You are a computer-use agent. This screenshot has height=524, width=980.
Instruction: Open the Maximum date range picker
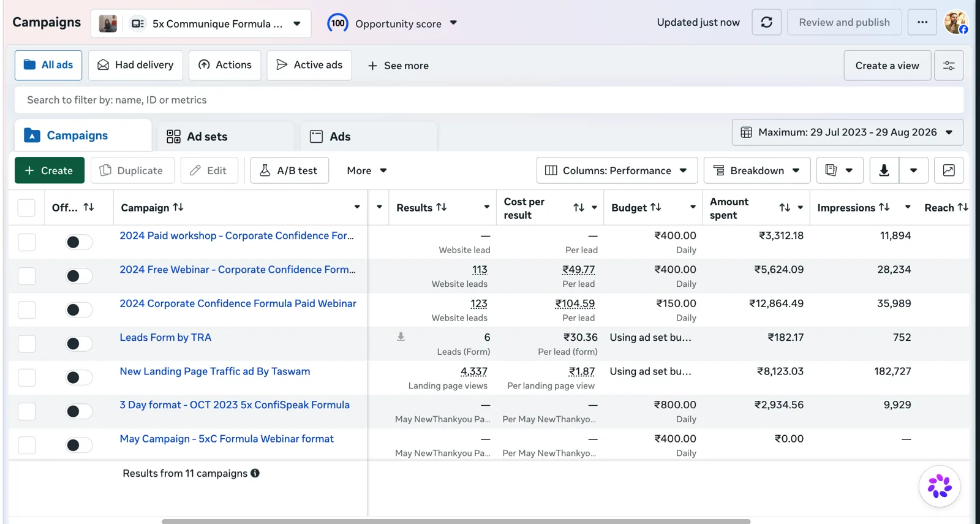click(848, 132)
